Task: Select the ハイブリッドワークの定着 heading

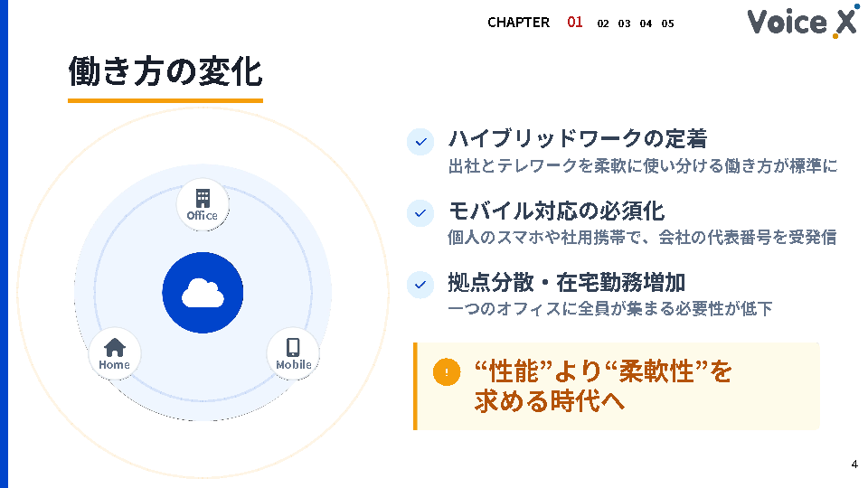Action: click(577, 139)
